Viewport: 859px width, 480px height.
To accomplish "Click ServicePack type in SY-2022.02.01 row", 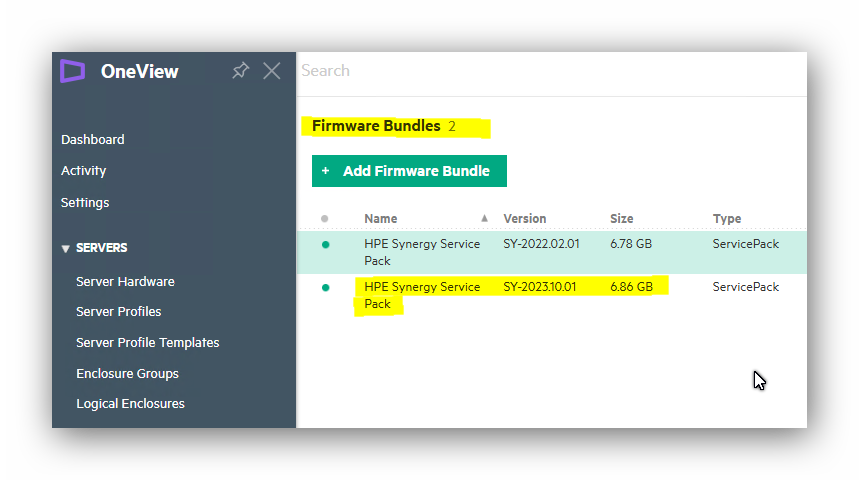I will pyautogui.click(x=746, y=244).
